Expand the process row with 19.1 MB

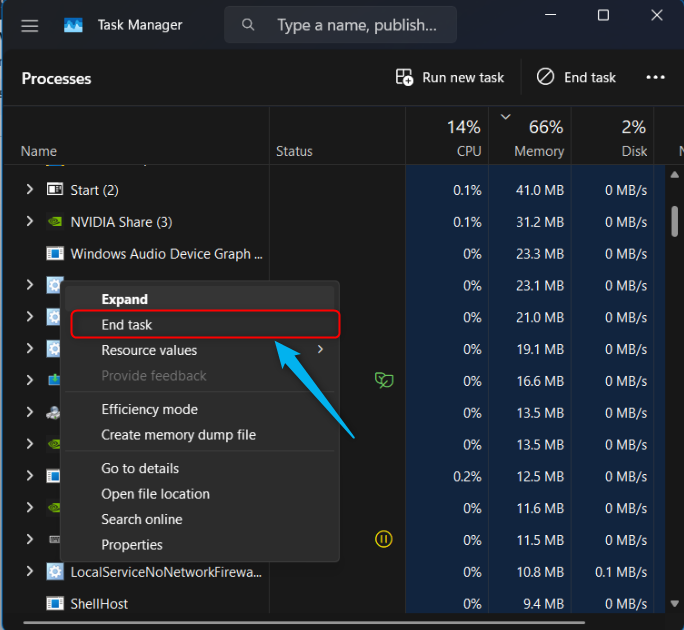[x=29, y=349]
